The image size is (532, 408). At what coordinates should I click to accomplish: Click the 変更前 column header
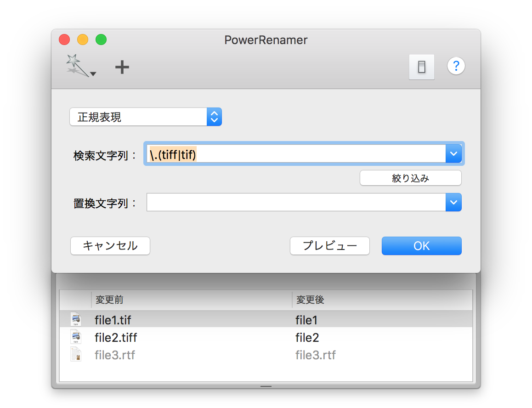191,300
